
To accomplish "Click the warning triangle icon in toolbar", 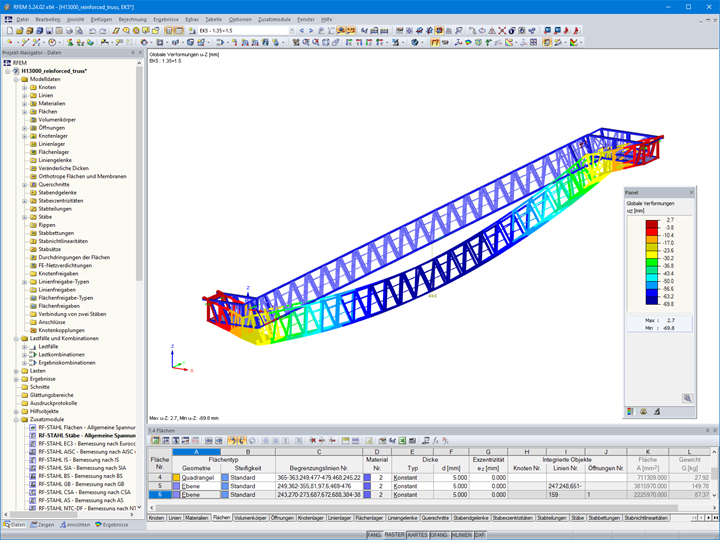I will click(x=492, y=31).
